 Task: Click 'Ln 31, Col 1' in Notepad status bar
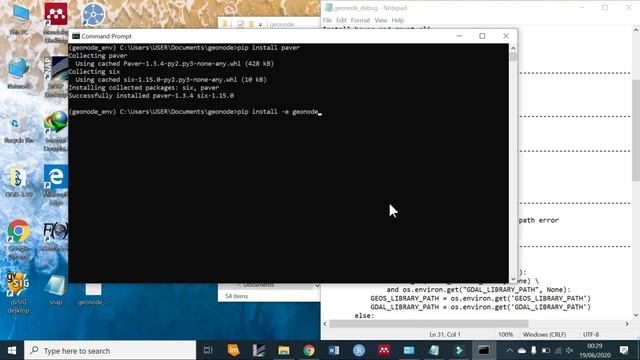pos(445,335)
